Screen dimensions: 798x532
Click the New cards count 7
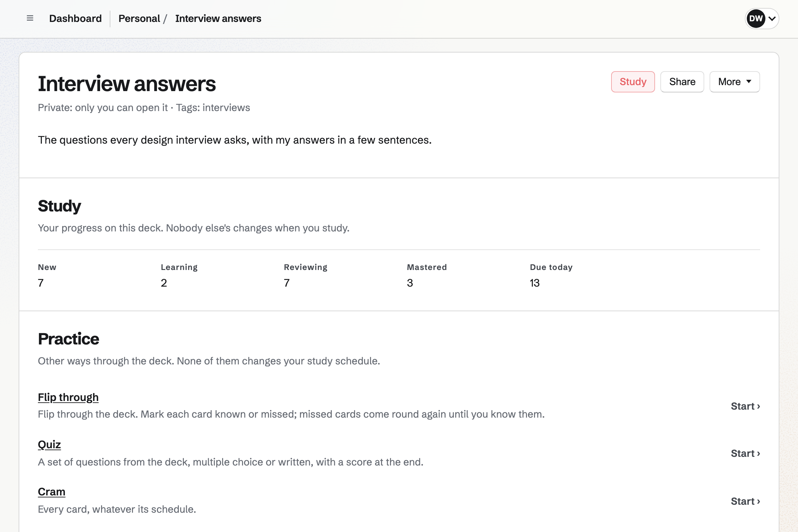click(41, 283)
